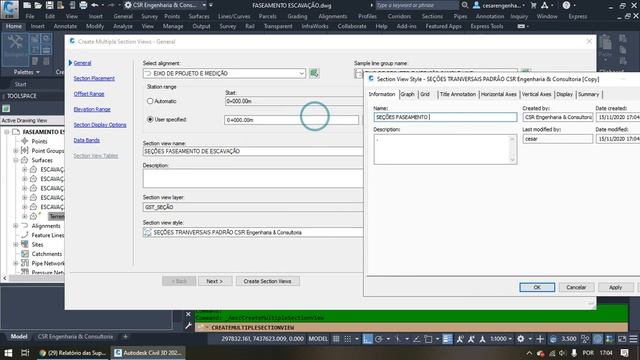Open the Windows notification center

[624, 353]
